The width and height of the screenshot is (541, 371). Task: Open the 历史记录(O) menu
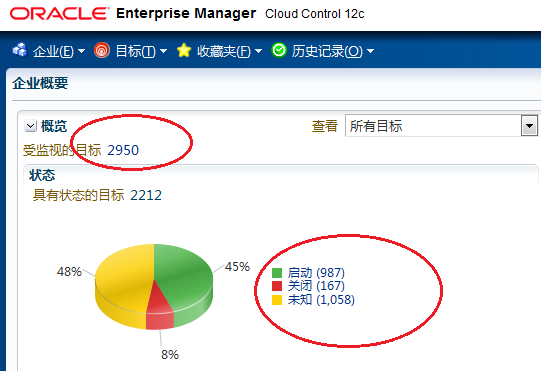332,51
